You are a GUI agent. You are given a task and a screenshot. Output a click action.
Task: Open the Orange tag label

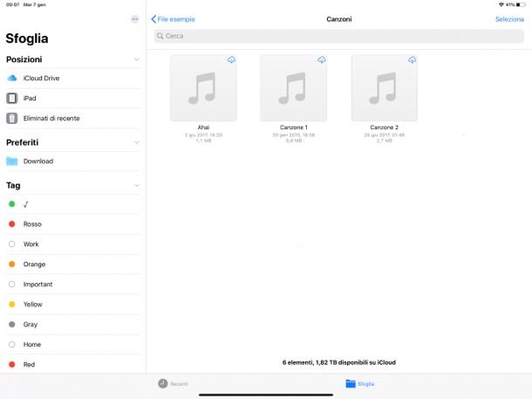pyautogui.click(x=34, y=265)
